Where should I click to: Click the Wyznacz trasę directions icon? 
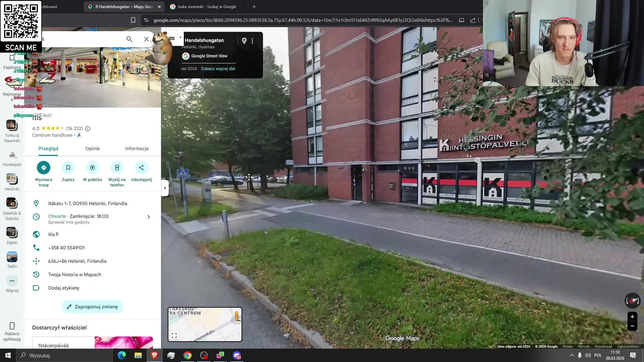point(44,167)
